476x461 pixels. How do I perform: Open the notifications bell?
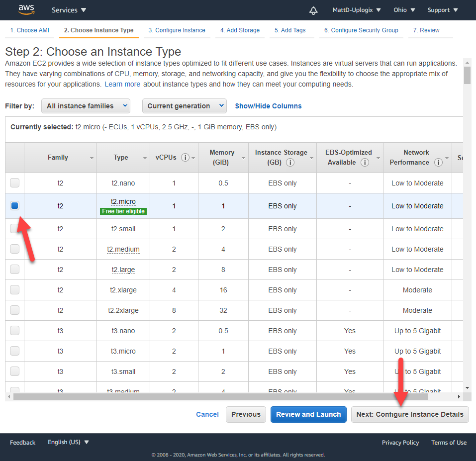click(313, 10)
